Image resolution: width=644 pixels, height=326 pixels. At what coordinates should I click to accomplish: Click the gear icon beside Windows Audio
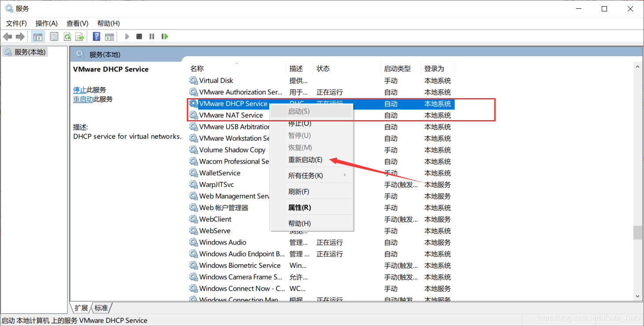click(193, 242)
